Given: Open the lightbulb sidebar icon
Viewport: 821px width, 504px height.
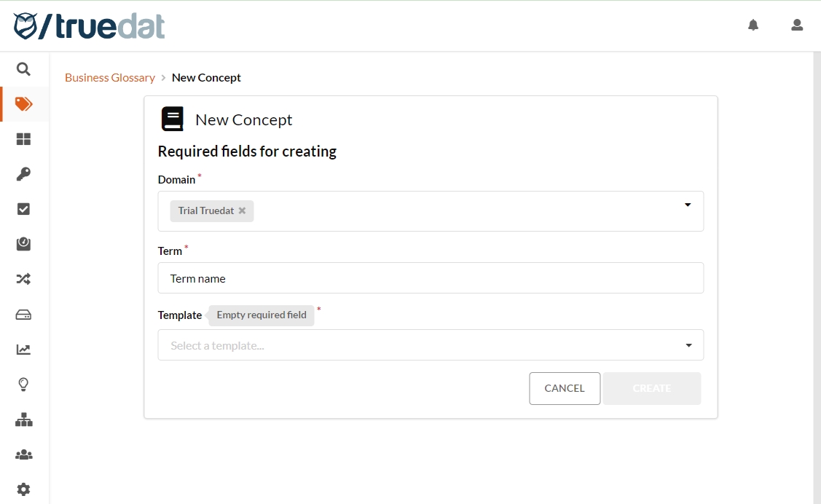Looking at the screenshot, I should 23,385.
